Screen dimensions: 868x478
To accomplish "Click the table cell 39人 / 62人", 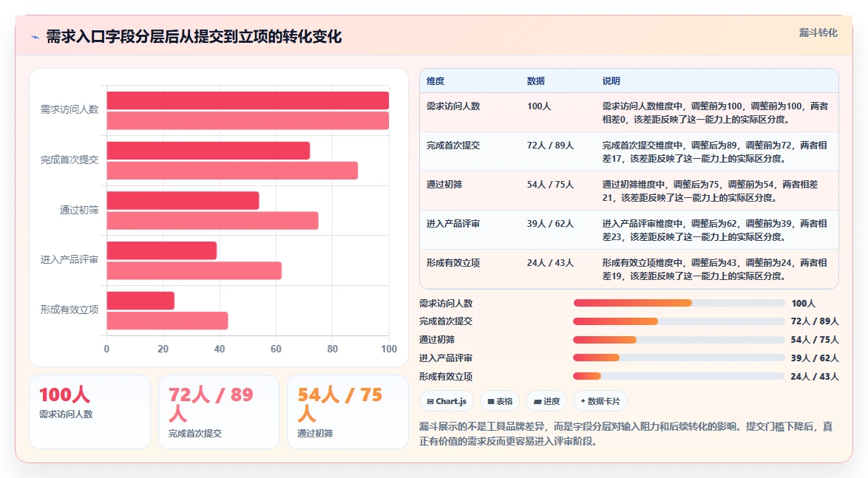I will (x=550, y=224).
